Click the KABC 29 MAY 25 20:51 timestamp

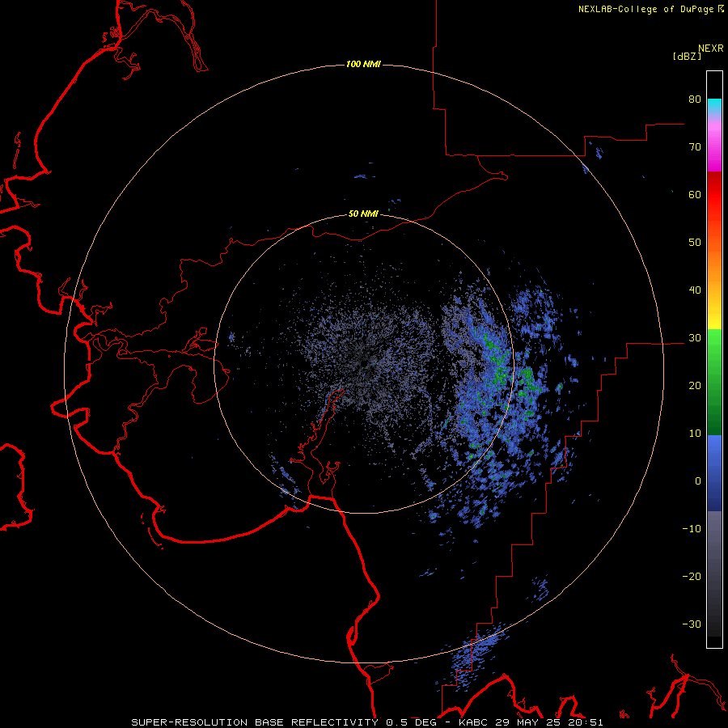coord(531,722)
